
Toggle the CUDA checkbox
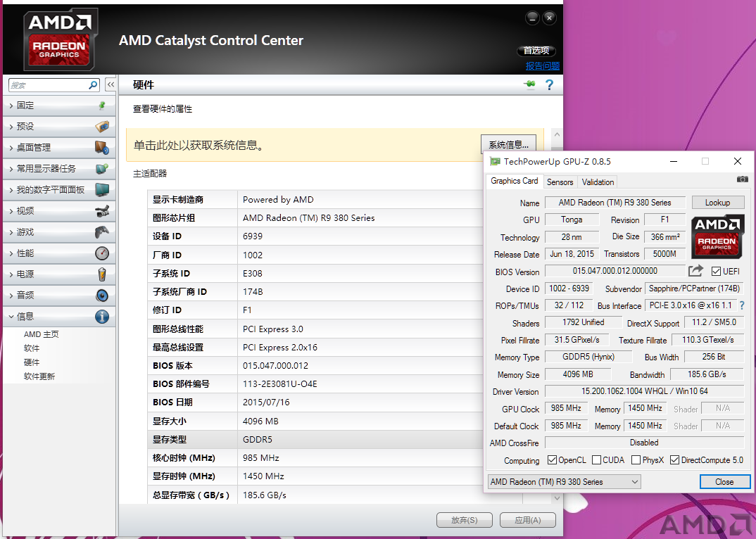tap(596, 460)
